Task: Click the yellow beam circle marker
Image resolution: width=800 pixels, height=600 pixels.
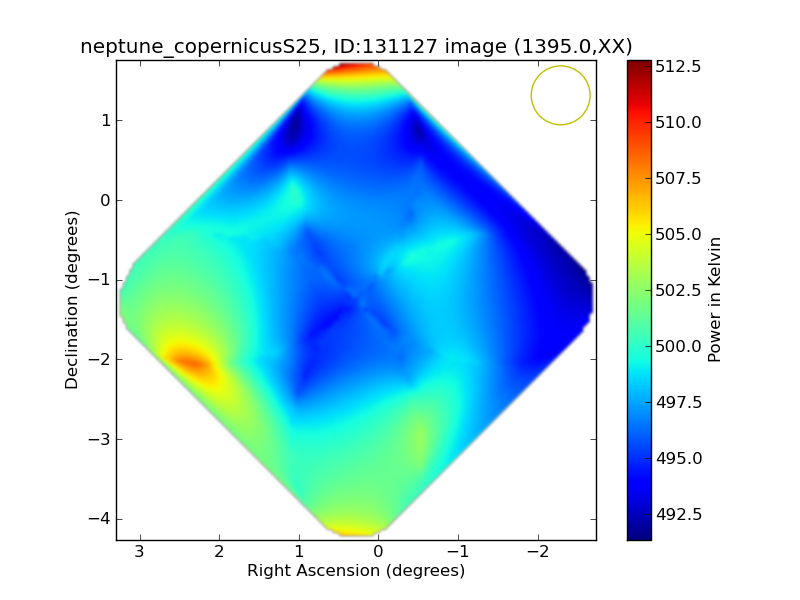Action: [560, 95]
